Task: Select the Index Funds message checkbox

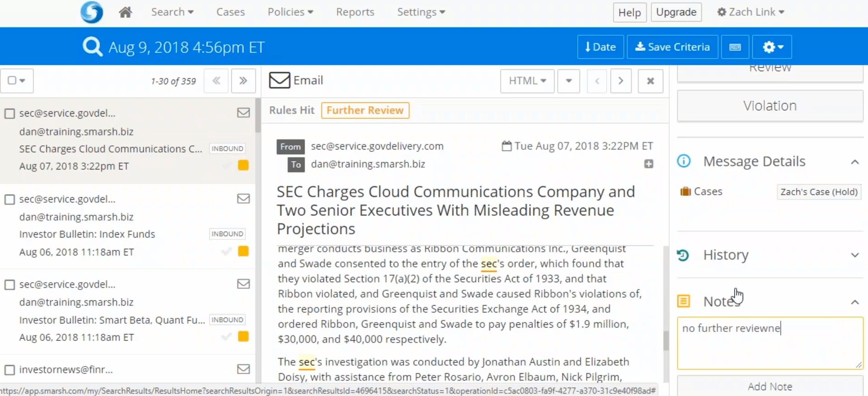Action: (10, 199)
